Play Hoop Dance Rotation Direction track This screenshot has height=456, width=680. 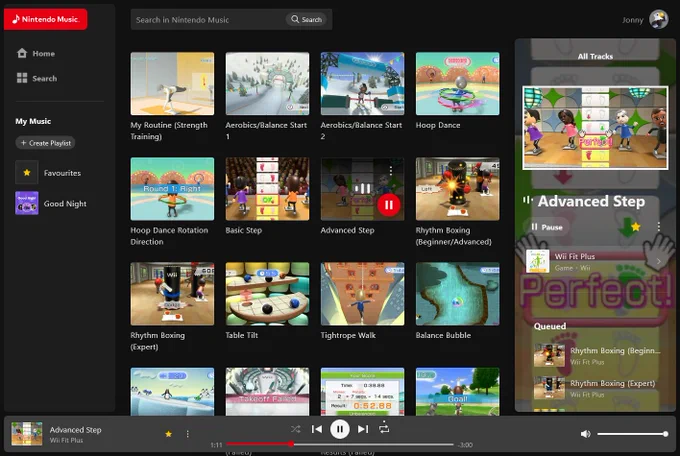pos(172,189)
